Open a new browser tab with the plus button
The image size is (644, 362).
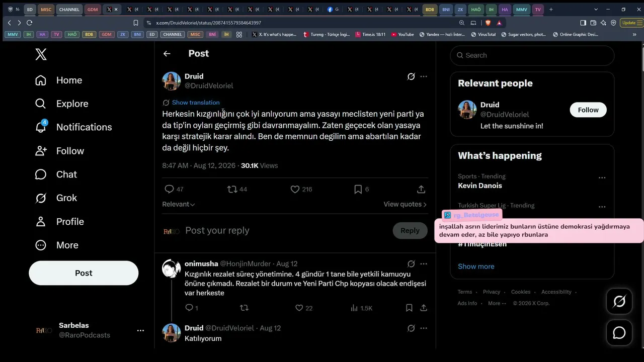(551, 9)
